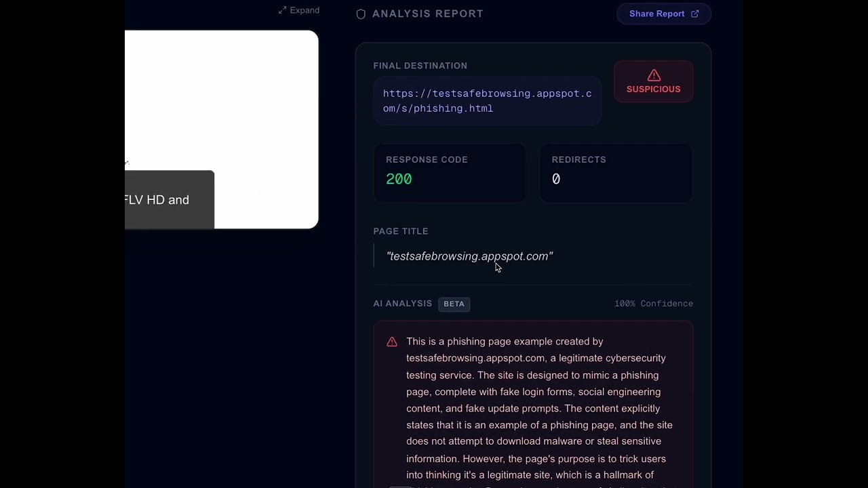Click the page title testsafebrowsing.appspot.com text
This screenshot has width=868, height=488.
[x=469, y=256]
